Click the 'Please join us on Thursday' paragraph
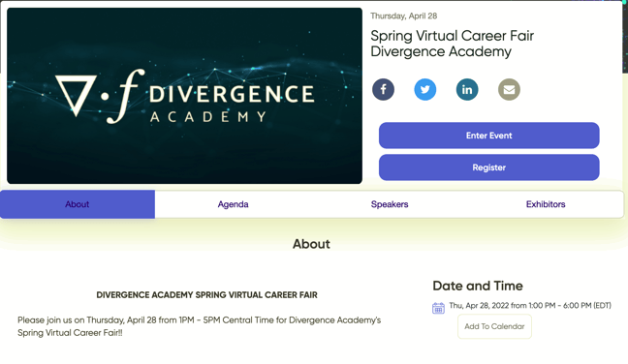This screenshot has width=628, height=364. click(x=199, y=326)
